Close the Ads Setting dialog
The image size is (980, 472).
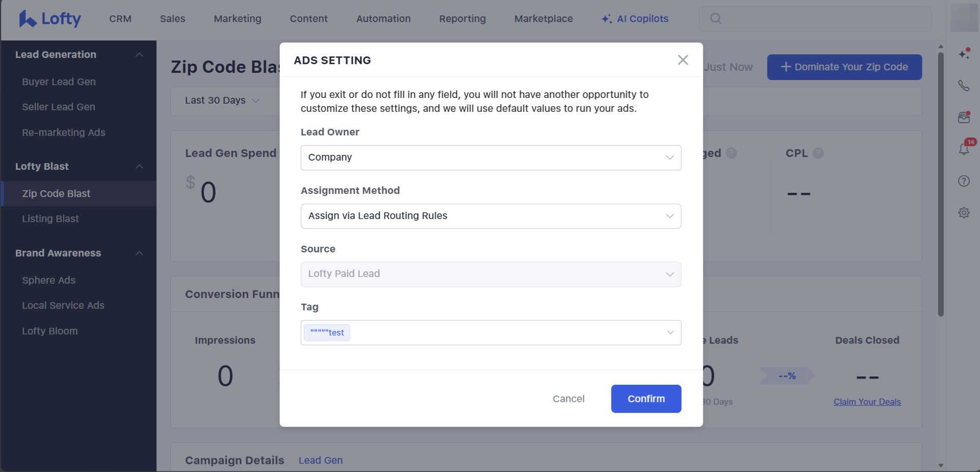682,60
